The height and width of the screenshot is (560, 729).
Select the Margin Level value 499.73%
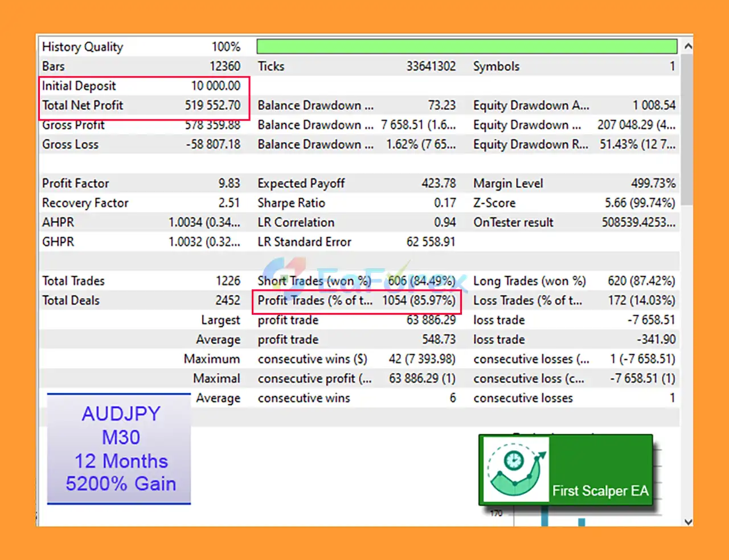point(653,183)
